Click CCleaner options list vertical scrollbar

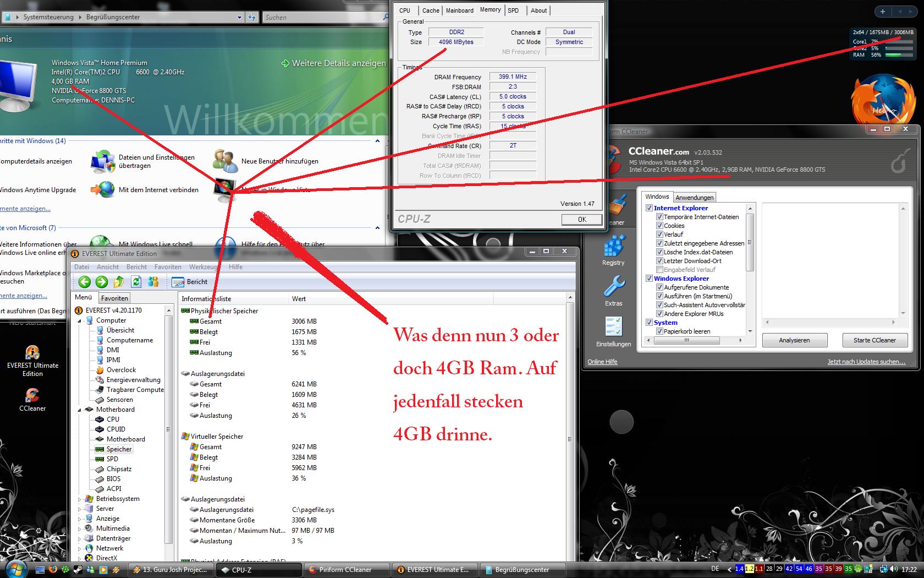(750, 270)
